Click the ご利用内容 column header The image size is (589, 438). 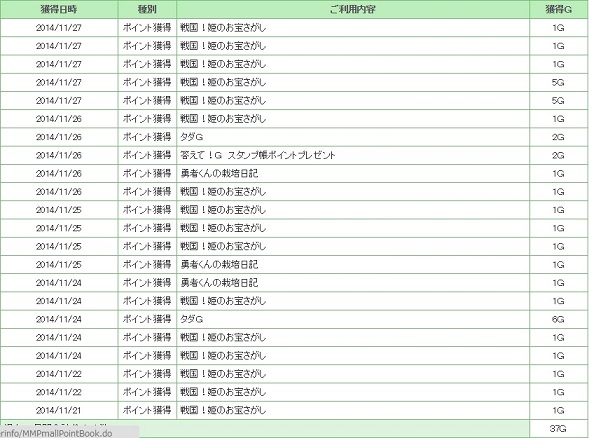pyautogui.click(x=353, y=9)
